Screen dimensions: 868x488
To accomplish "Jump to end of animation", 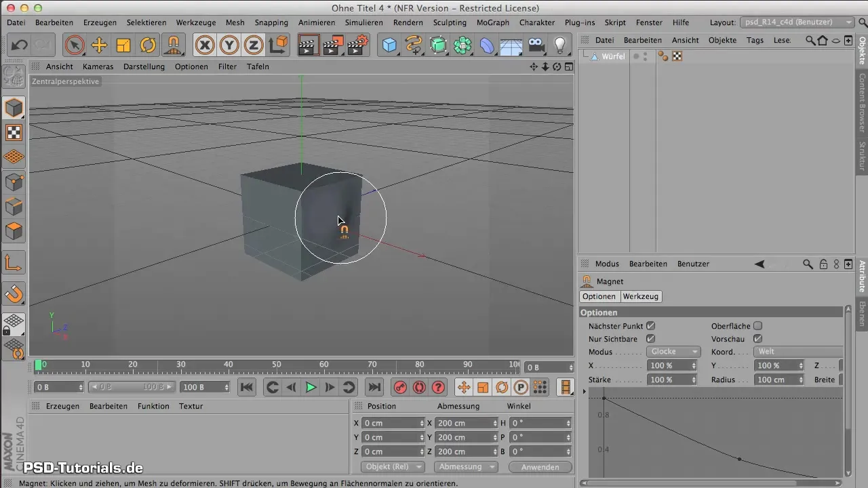I will (x=374, y=387).
